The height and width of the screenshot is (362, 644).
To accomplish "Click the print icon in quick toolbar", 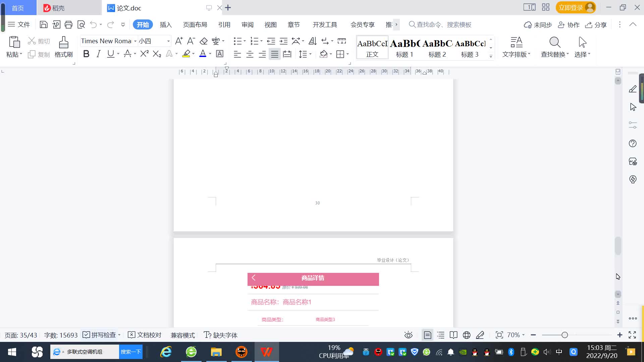I will pos(68,24).
